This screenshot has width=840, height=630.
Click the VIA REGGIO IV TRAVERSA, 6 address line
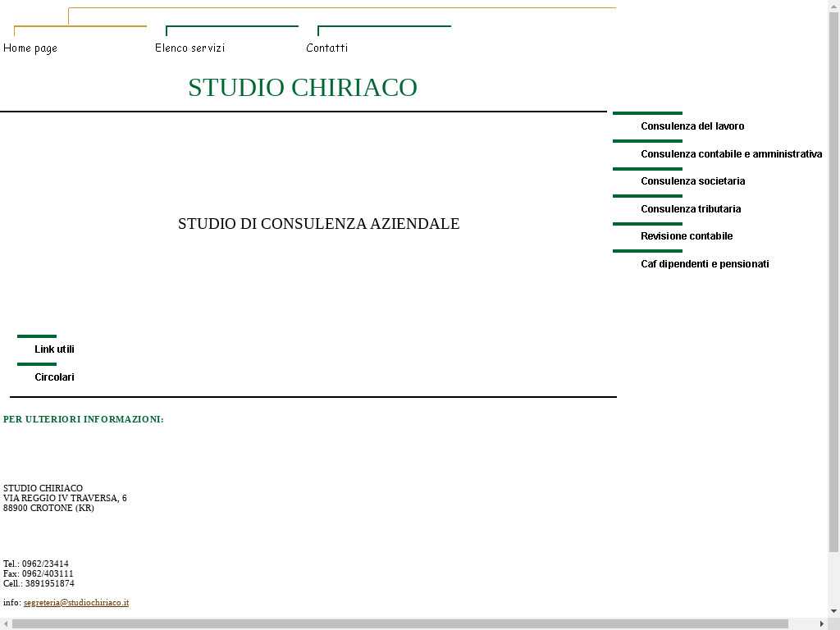[65, 498]
